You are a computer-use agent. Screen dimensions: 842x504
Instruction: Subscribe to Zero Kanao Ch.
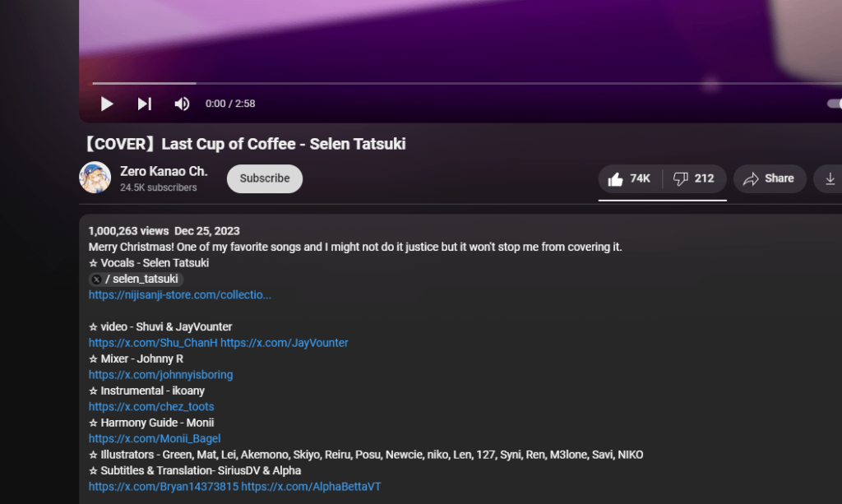pos(265,178)
